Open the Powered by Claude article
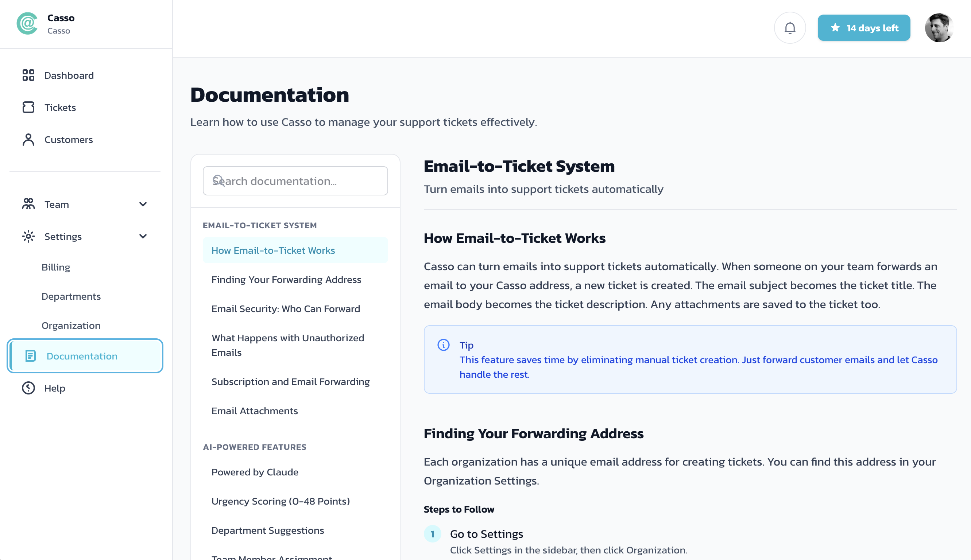971x560 pixels. [255, 472]
